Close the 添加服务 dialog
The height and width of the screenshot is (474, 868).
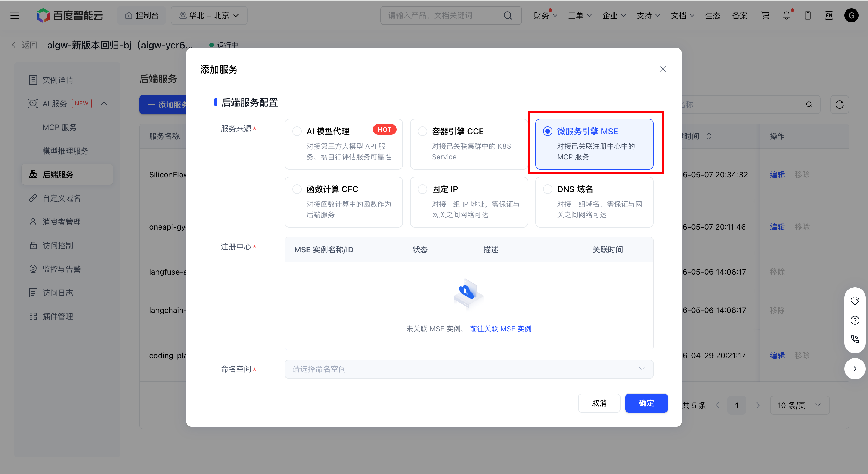(663, 69)
